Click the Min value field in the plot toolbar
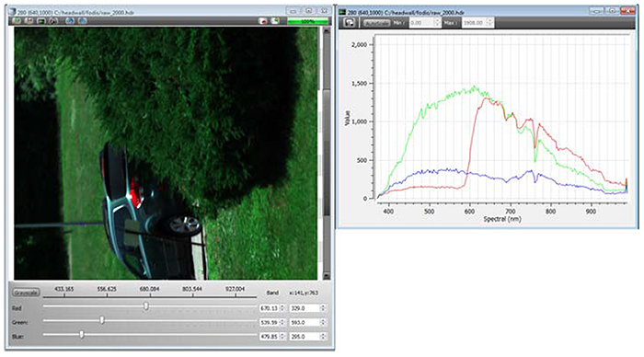The width and height of the screenshot is (644, 357). click(425, 23)
